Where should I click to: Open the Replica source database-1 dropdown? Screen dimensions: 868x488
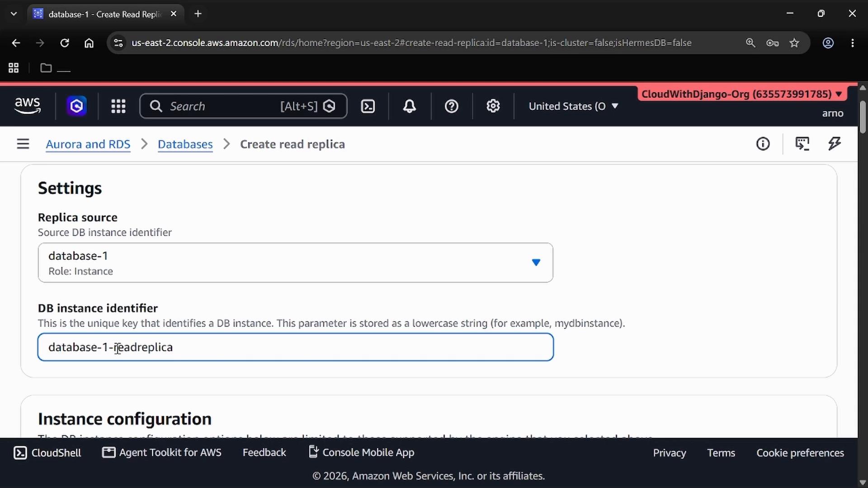[295, 263]
